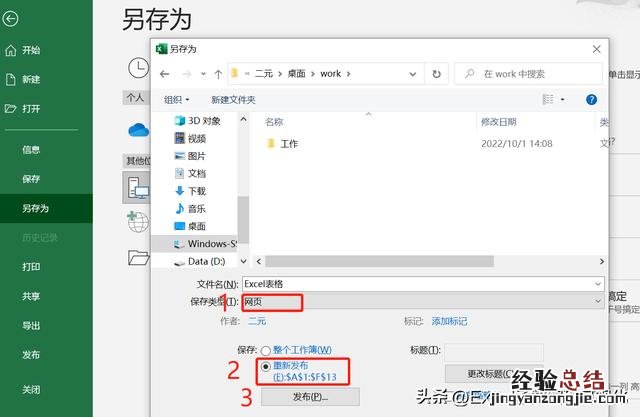Select 下载 in the navigation tree
The image size is (640, 417).
pos(190,191)
